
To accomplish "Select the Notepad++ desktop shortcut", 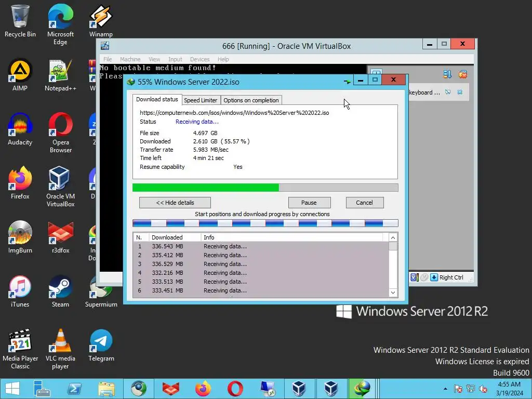I will pyautogui.click(x=60, y=75).
